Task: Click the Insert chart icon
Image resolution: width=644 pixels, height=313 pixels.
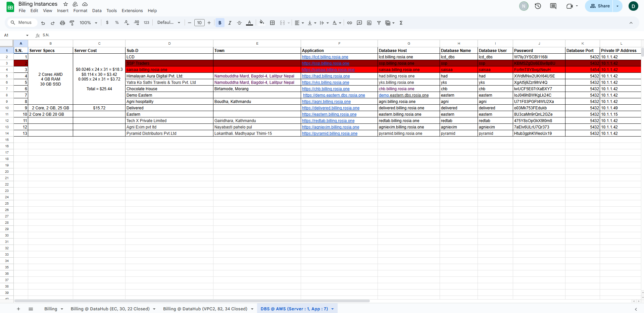Action: [369, 23]
